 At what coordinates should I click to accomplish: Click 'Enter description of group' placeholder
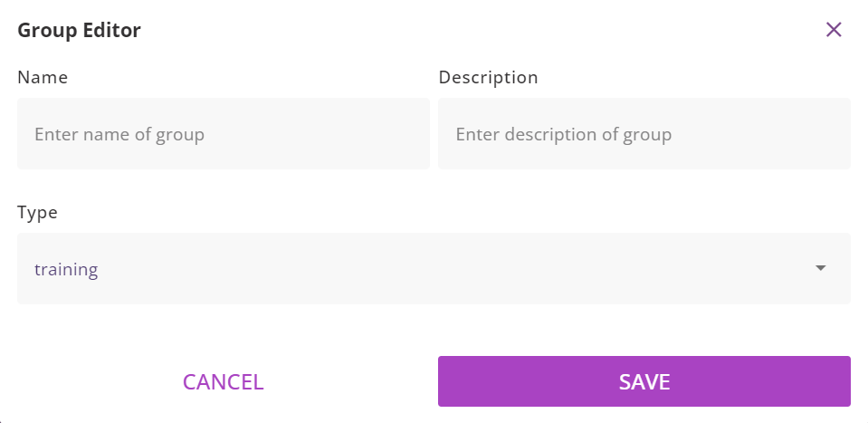(563, 135)
